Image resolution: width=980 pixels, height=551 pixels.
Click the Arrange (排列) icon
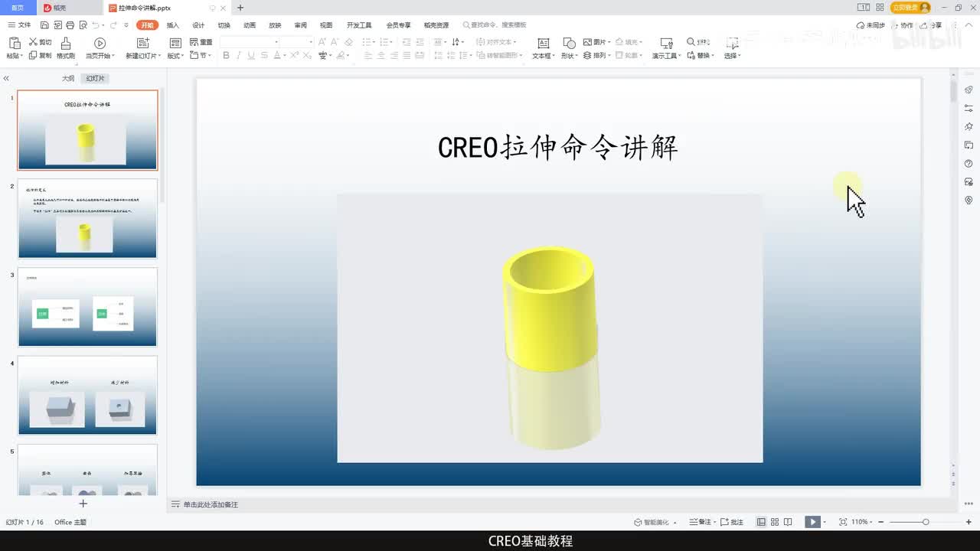pos(587,56)
